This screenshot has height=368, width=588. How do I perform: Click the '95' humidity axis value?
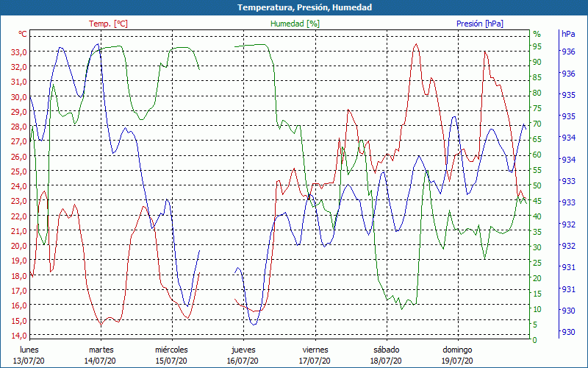coord(537,46)
